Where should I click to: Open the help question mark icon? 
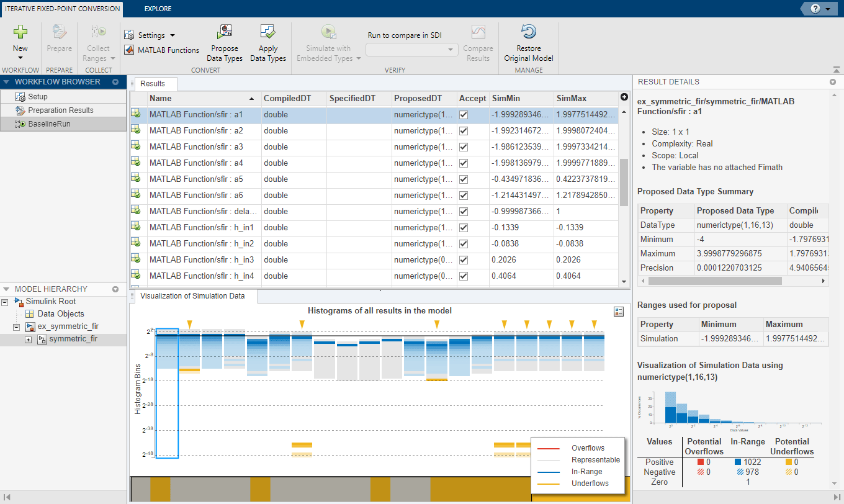click(x=815, y=9)
